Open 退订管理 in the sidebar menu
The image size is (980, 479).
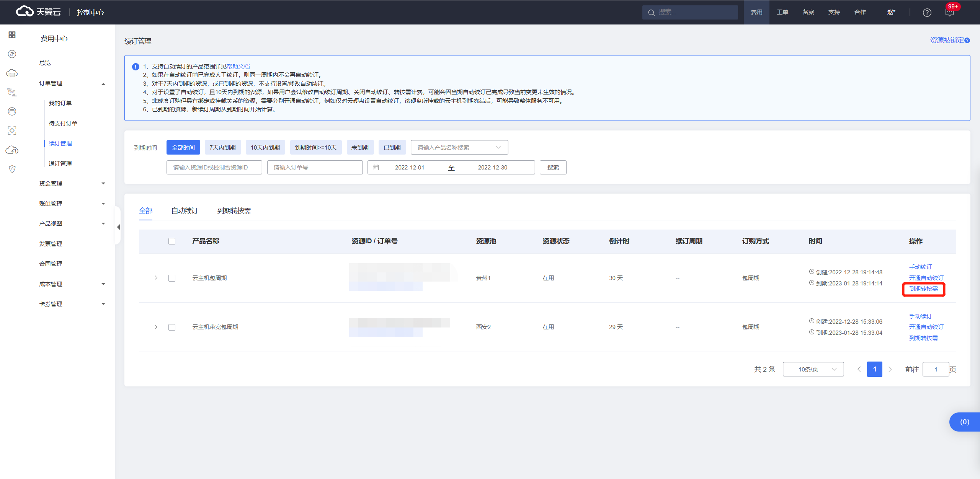60,163
